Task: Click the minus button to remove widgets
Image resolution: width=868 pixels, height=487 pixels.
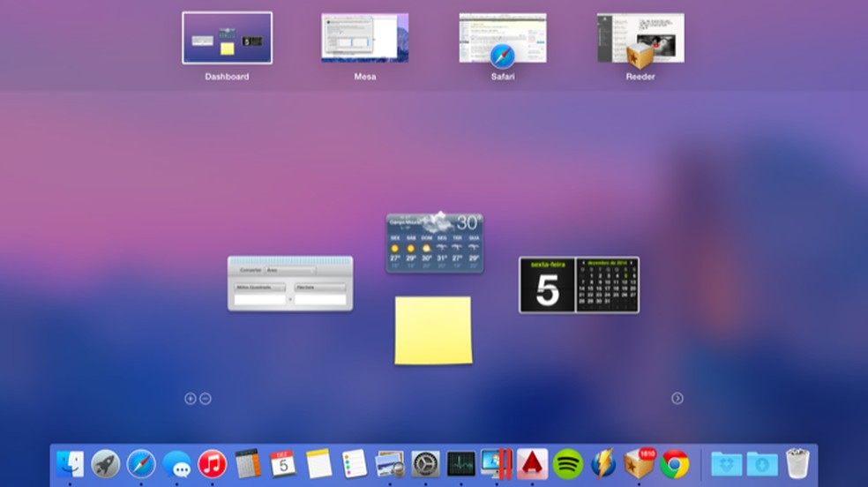Action: pos(206,399)
